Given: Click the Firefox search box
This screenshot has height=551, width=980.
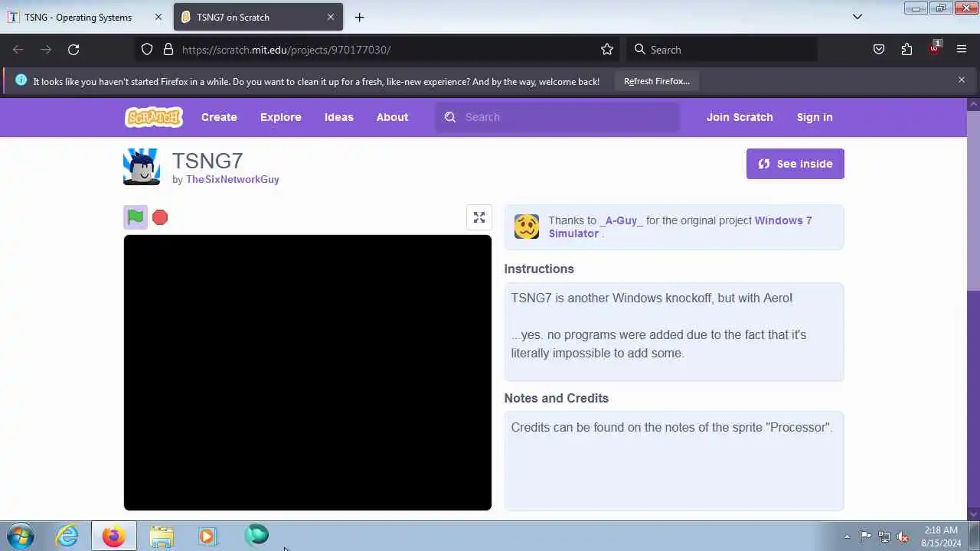Looking at the screenshot, I should (x=722, y=50).
